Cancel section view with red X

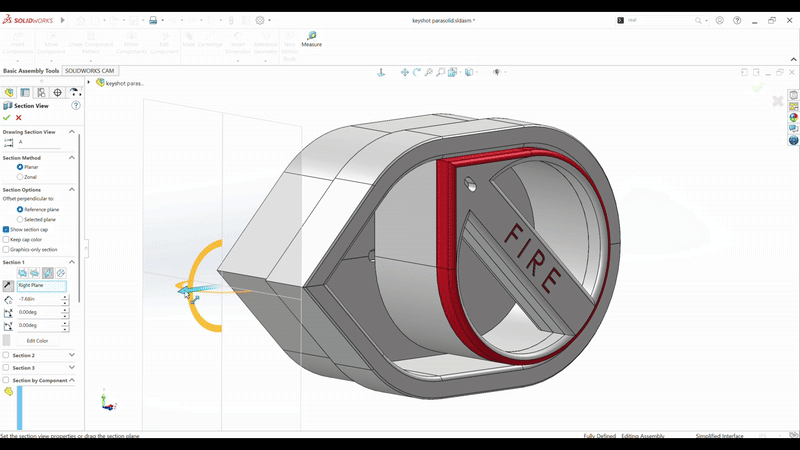point(19,118)
